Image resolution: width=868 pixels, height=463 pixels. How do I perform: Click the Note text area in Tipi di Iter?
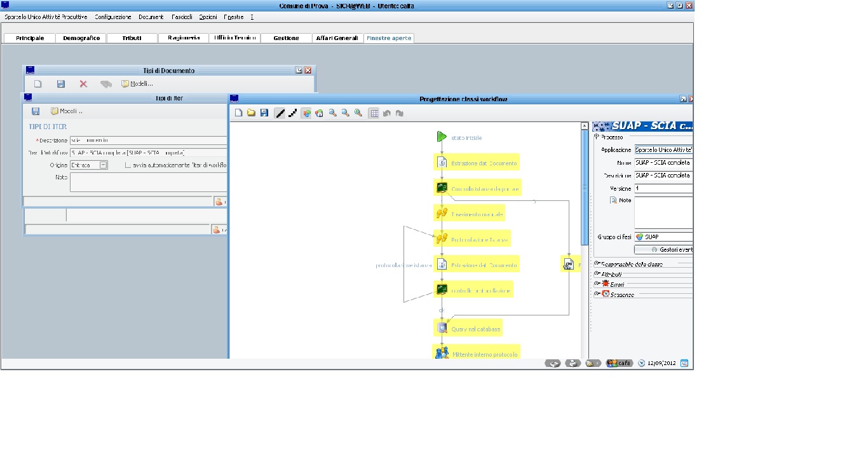(148, 182)
